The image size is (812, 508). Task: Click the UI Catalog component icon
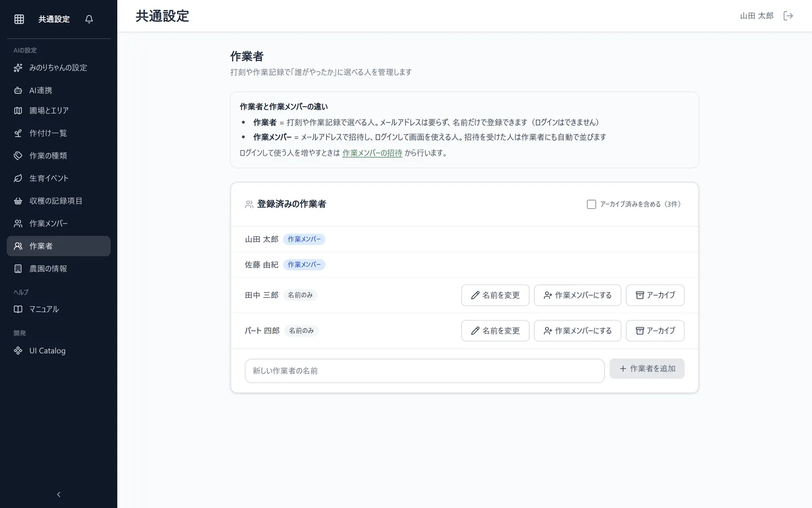point(18,351)
